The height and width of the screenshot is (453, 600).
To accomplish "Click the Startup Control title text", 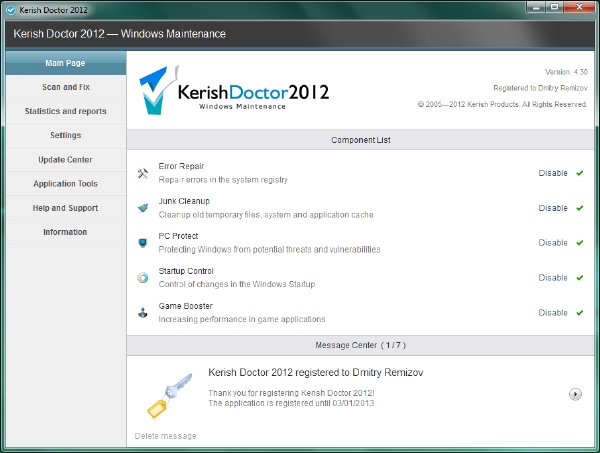I will pyautogui.click(x=186, y=271).
